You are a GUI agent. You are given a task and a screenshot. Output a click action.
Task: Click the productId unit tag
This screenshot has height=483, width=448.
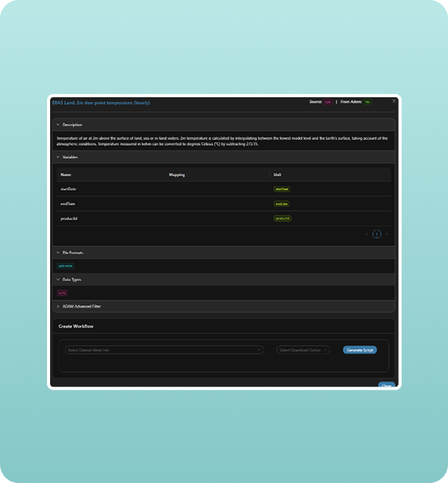click(x=283, y=219)
